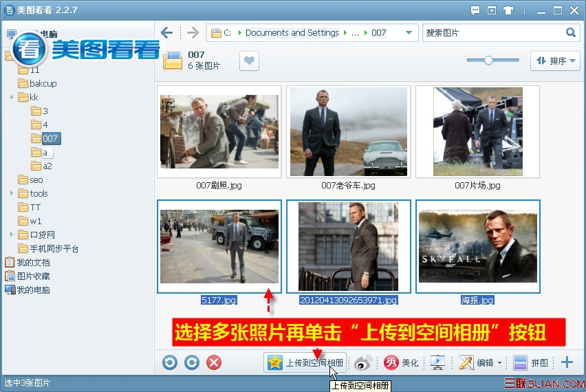Select folder a2 in tree
The image size is (586, 392).
click(41, 166)
